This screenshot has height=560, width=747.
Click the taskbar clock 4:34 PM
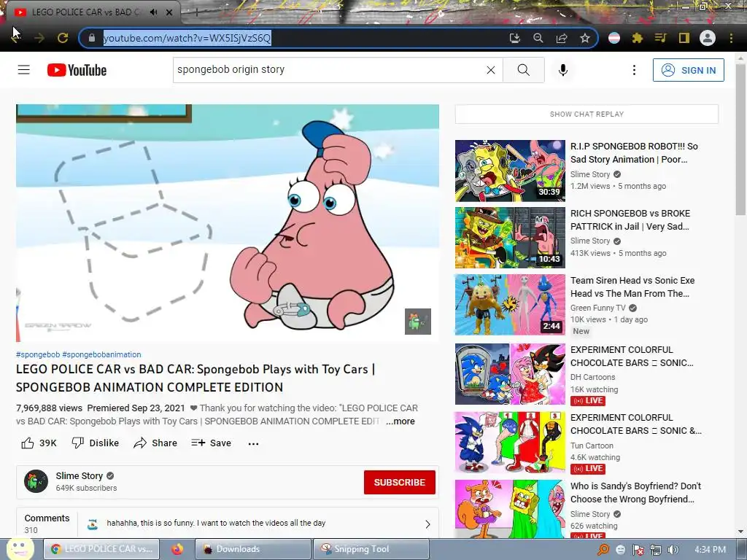pyautogui.click(x=710, y=550)
